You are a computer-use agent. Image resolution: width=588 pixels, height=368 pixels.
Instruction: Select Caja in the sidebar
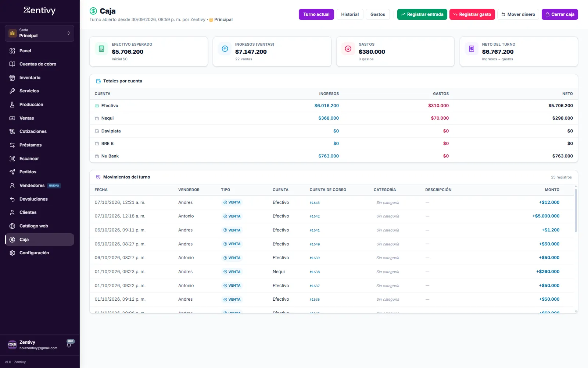tap(39, 240)
